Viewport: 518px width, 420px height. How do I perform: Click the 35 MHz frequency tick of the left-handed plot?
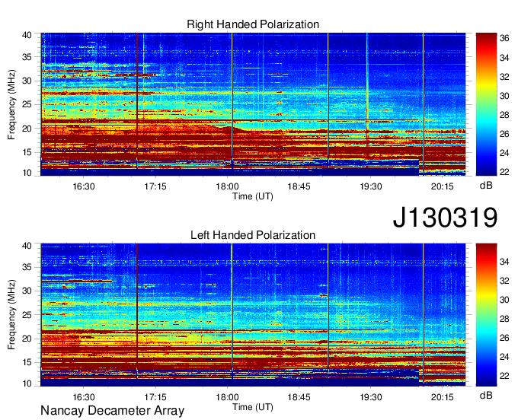(27, 267)
